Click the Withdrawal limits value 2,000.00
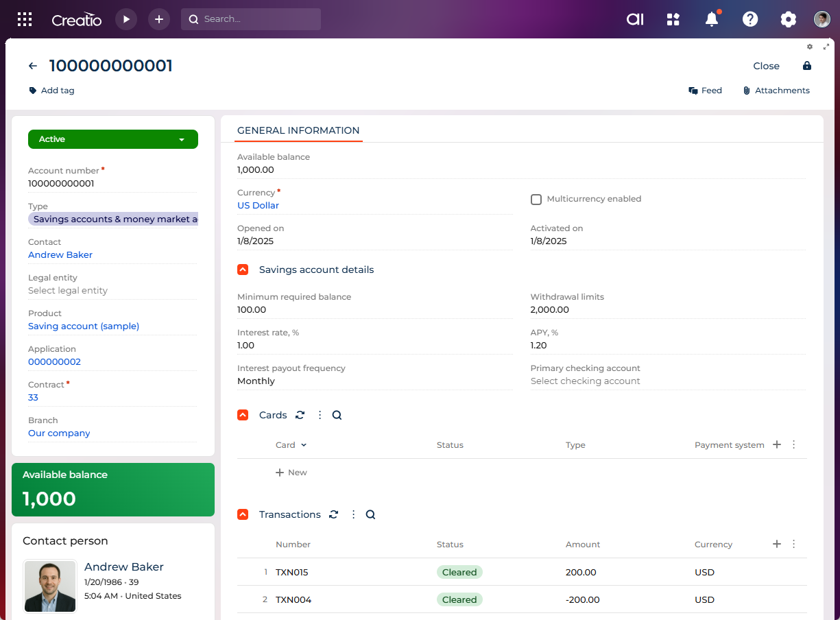Screen dimensions: 840x620 pos(550,310)
